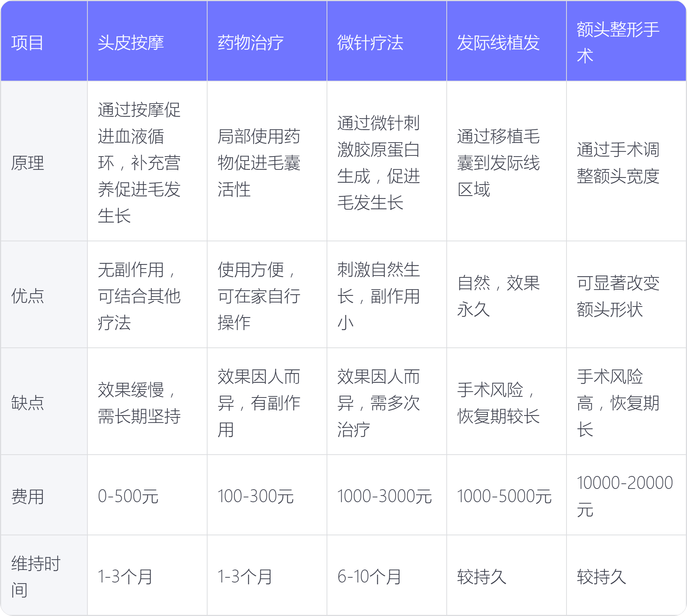Click the 100-300元 cost cell

(x=255, y=496)
